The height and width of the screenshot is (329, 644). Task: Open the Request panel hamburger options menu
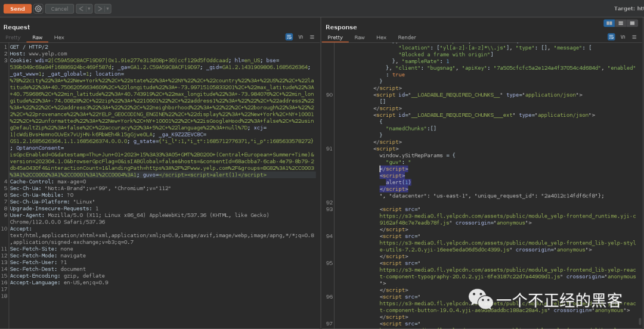coord(312,37)
